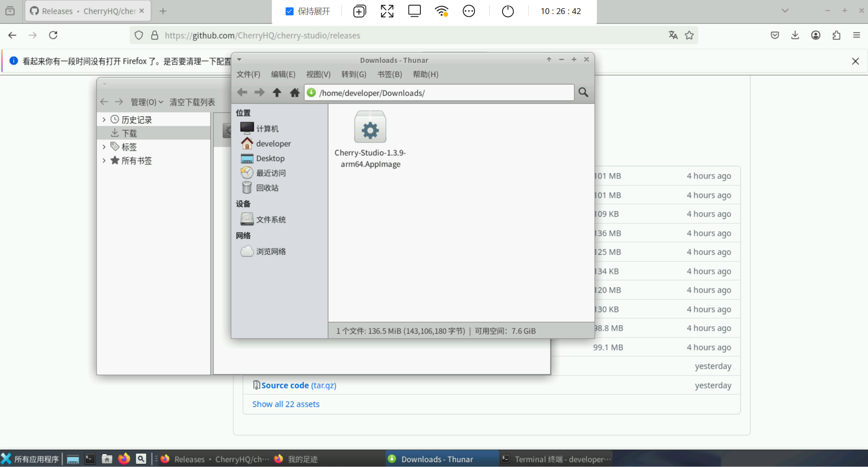Open new tab in Firefox
The height and width of the screenshot is (467, 868).
pos(163,11)
